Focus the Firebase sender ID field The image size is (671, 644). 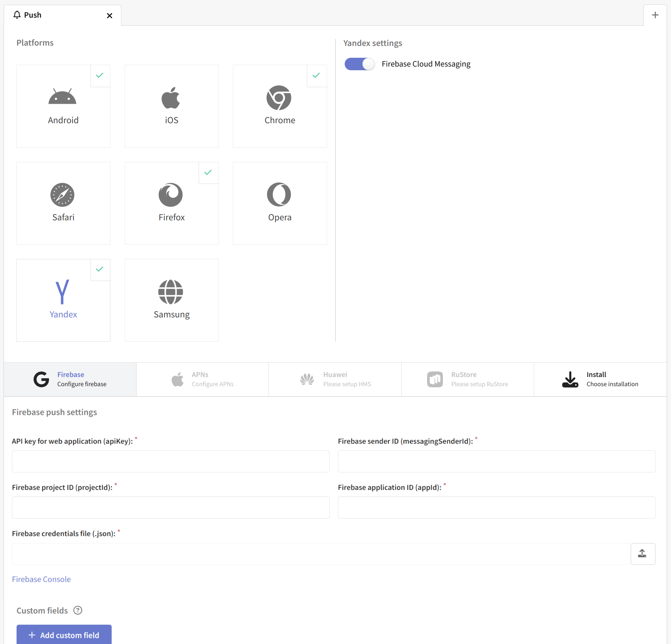pos(497,461)
